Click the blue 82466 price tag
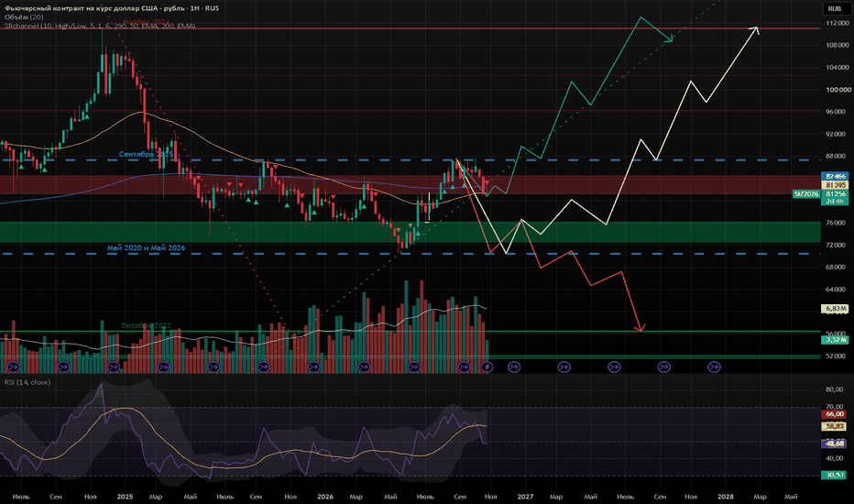Screen dimensions: 854x504 click(835, 177)
